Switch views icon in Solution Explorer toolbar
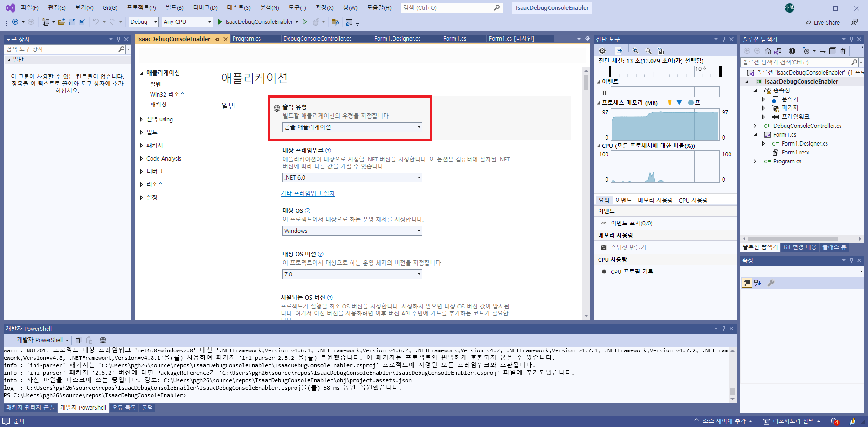 tap(778, 51)
